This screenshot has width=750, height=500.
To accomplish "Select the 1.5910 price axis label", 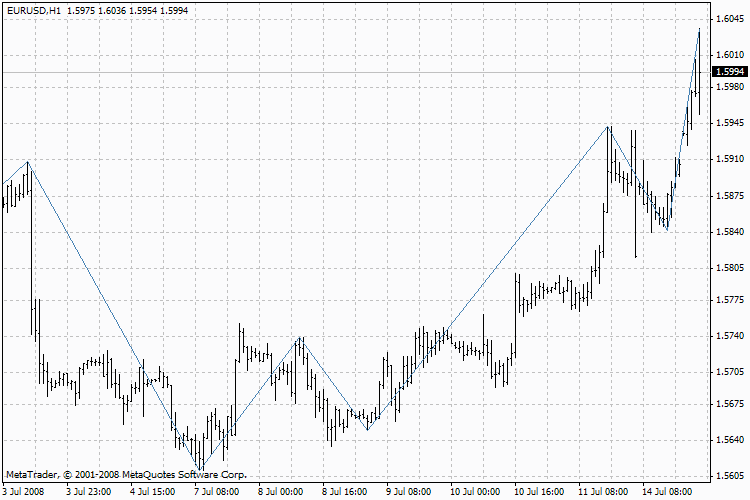I will click(x=730, y=159).
